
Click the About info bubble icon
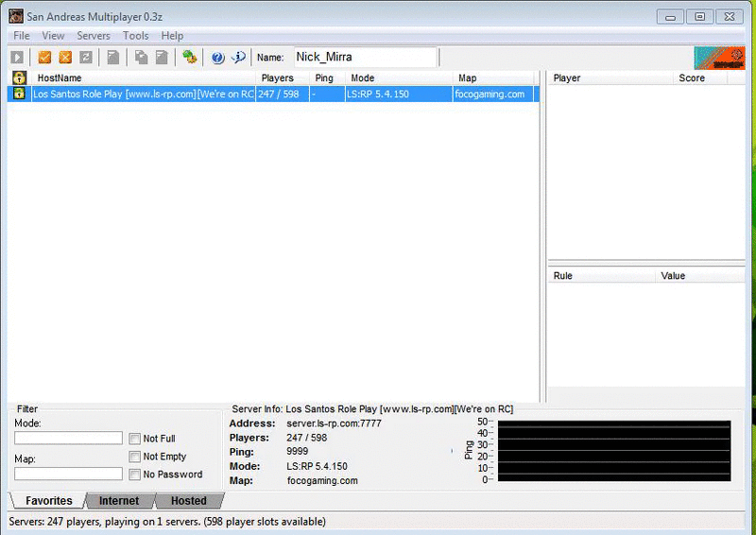239,58
